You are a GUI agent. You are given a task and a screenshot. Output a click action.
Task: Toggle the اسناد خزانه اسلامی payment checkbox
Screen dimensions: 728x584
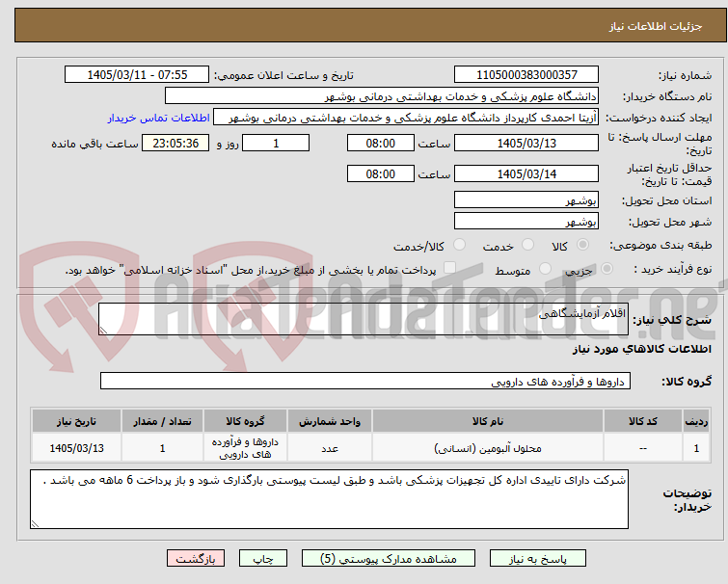pyautogui.click(x=449, y=268)
